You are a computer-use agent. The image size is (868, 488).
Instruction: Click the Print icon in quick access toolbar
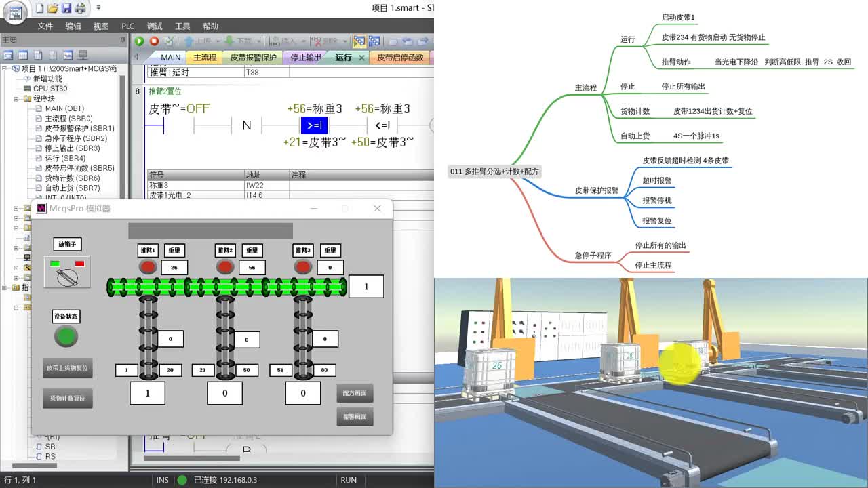(x=80, y=9)
